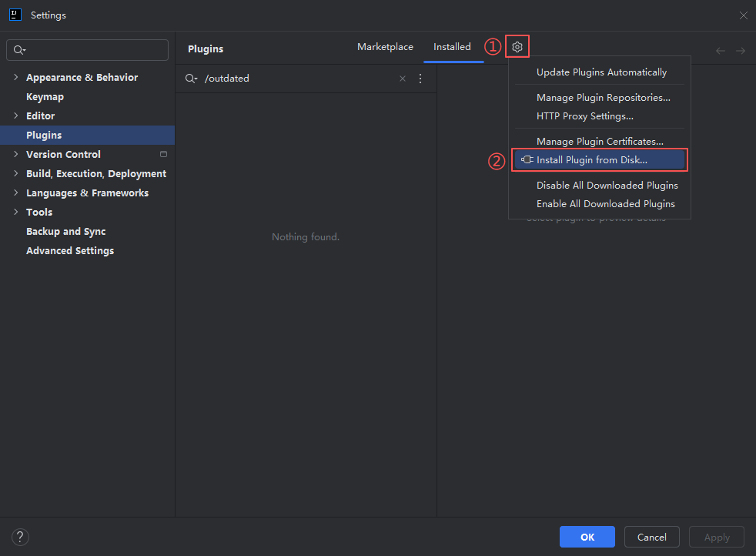Click the back navigation arrow
Image resolution: width=756 pixels, height=556 pixels.
tap(721, 51)
